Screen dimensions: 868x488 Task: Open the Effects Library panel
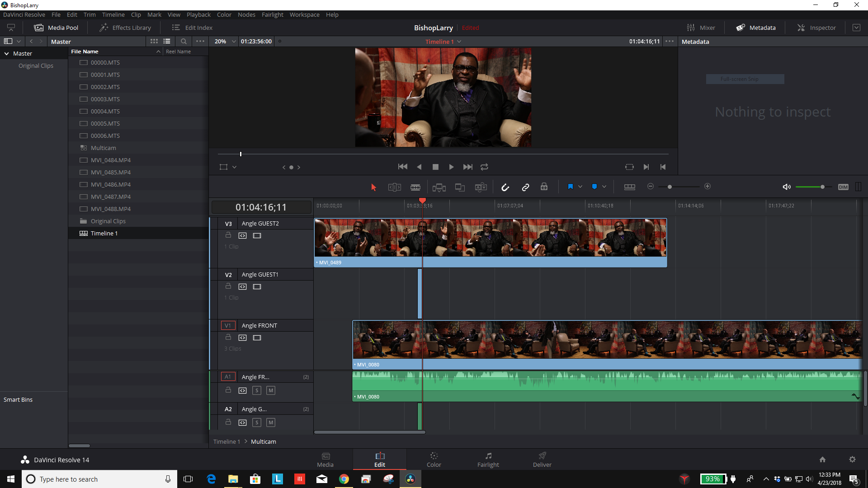125,28
